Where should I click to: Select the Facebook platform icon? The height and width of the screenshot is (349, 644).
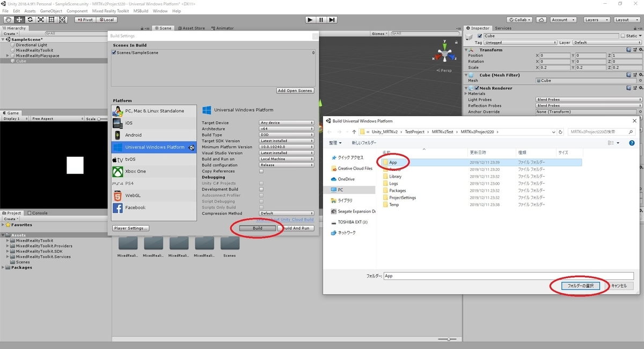click(x=118, y=207)
